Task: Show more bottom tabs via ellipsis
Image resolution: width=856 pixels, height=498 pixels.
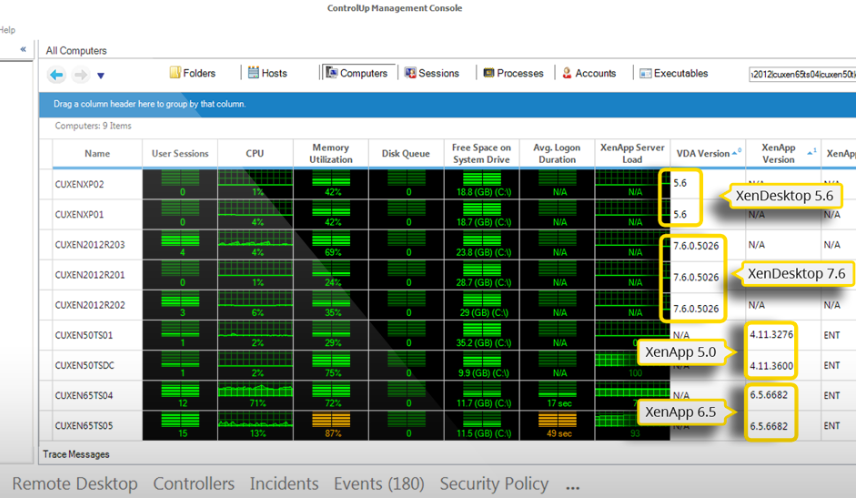Action: pyautogui.click(x=573, y=488)
